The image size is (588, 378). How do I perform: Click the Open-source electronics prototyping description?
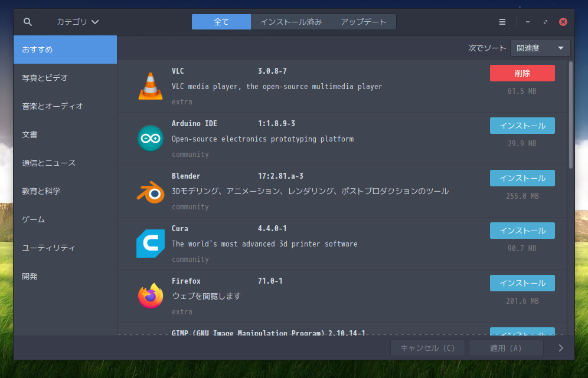pos(263,139)
